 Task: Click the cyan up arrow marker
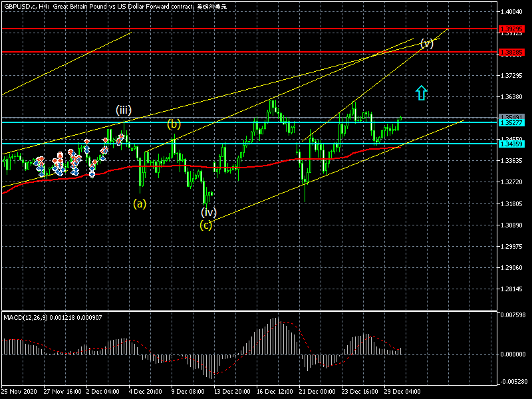(420, 92)
